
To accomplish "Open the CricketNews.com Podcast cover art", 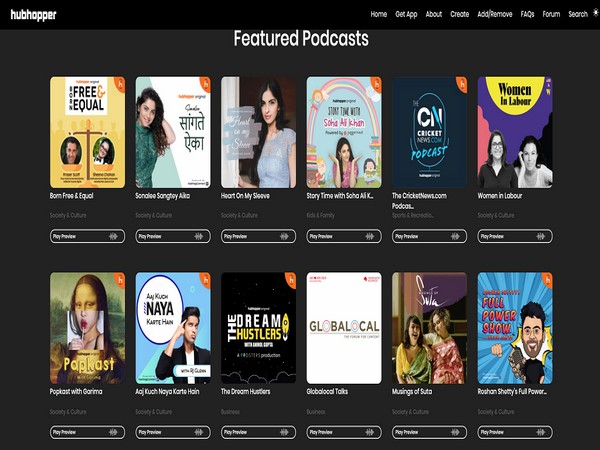I will click(429, 132).
